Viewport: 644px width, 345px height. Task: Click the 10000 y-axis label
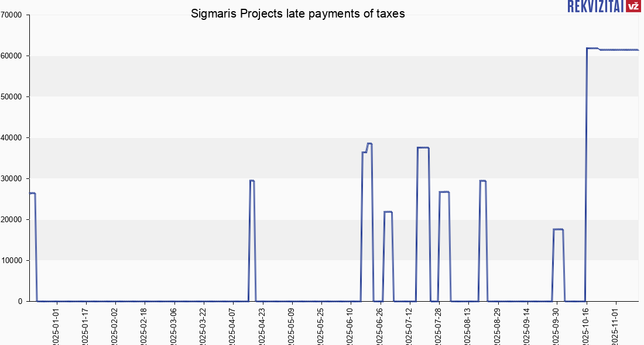pyautogui.click(x=11, y=261)
